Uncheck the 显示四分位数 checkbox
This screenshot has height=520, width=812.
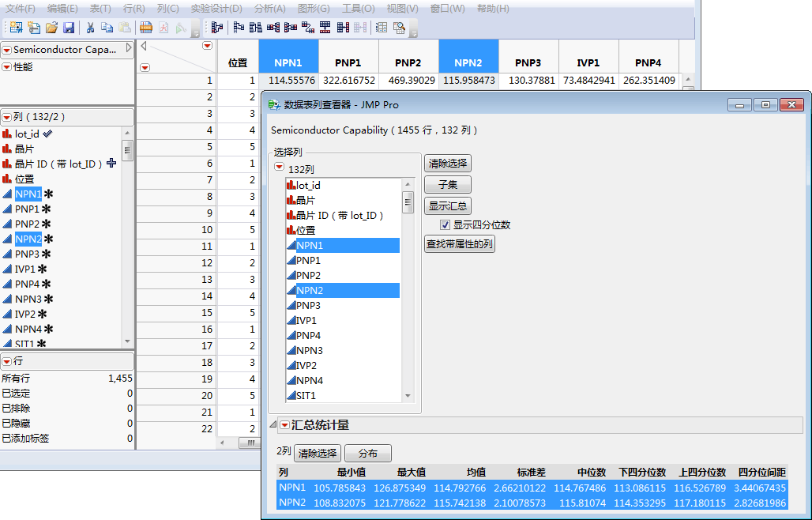[x=445, y=225]
